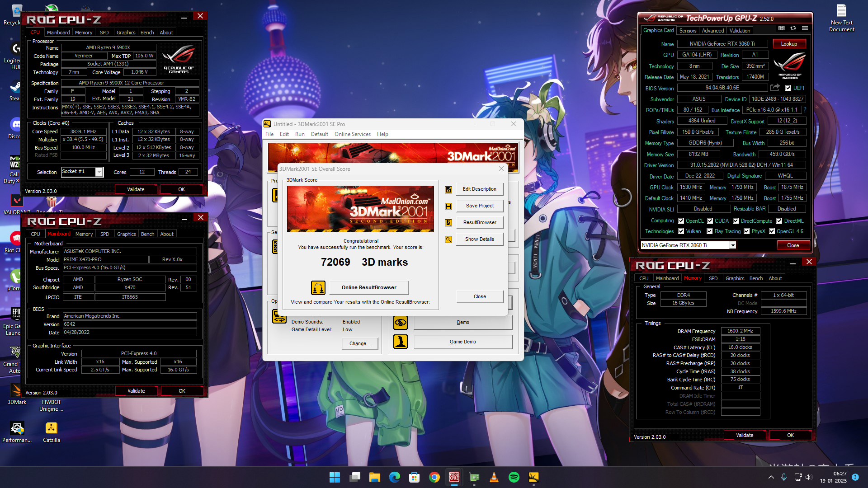The height and width of the screenshot is (488, 868).
Task: Click Validate in the Mainboard CPU-Z window
Action: [136, 391]
